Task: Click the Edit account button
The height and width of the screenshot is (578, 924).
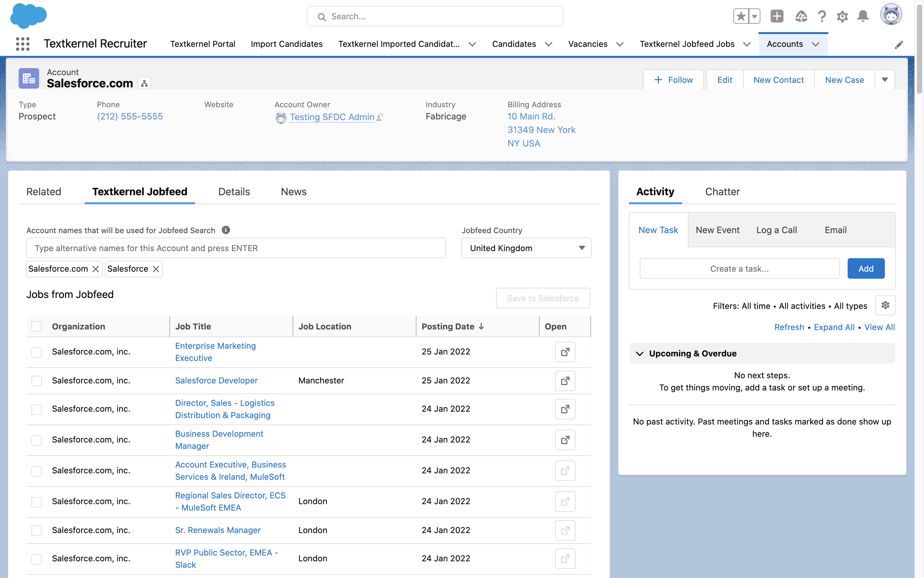Action: pyautogui.click(x=725, y=80)
